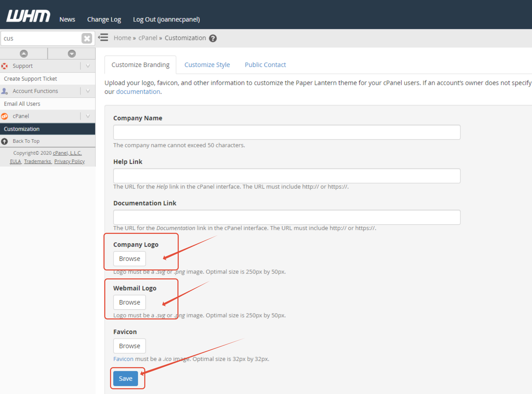Open the Customization help question mark
The width and height of the screenshot is (532, 394).
click(x=213, y=38)
